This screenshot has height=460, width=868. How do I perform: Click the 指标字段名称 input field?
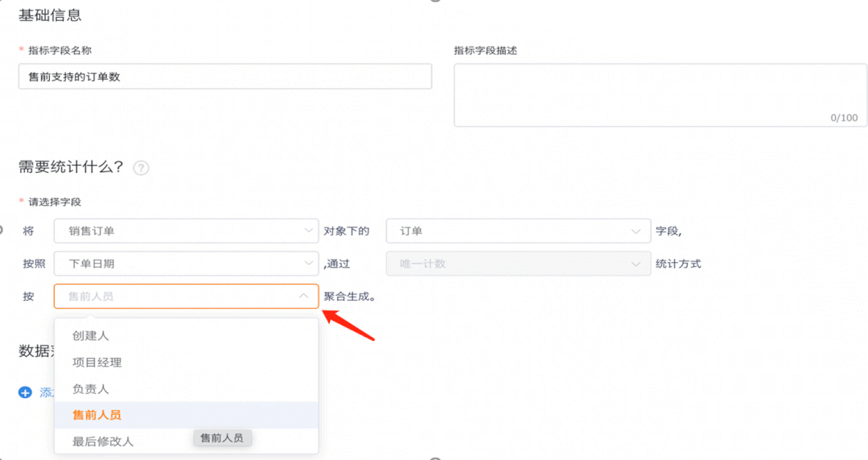click(224, 76)
